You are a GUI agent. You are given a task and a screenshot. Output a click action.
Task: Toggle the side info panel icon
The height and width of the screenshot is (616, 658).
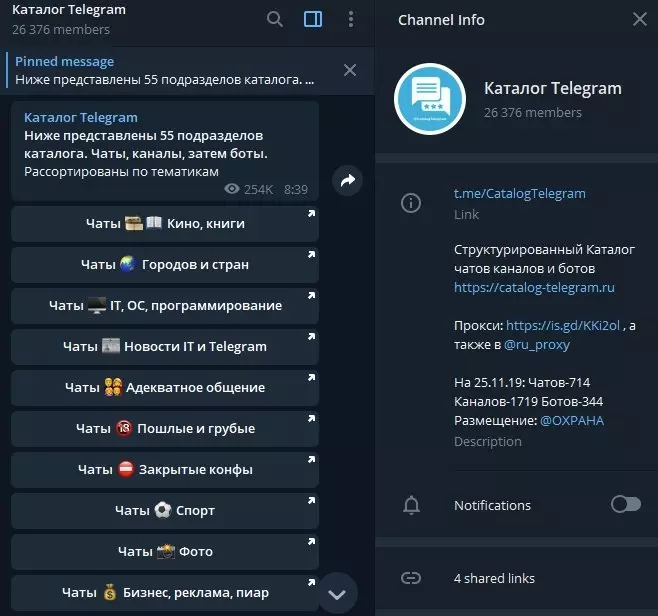[313, 19]
